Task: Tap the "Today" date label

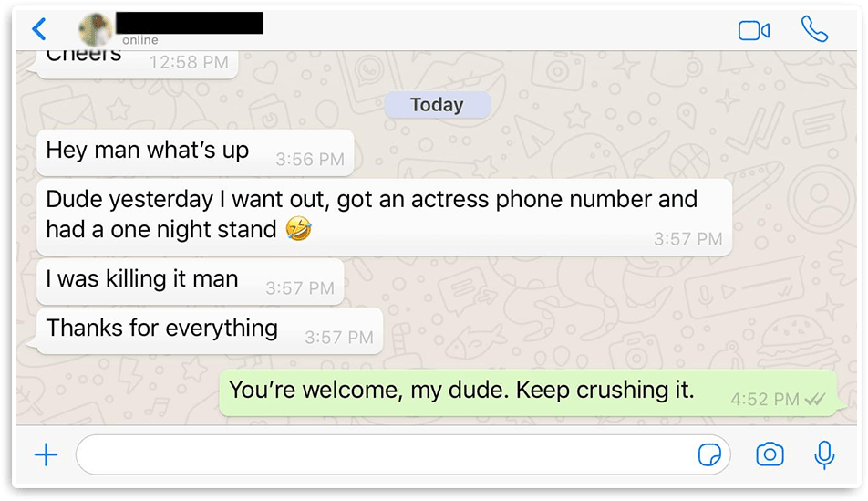Action: point(437,105)
